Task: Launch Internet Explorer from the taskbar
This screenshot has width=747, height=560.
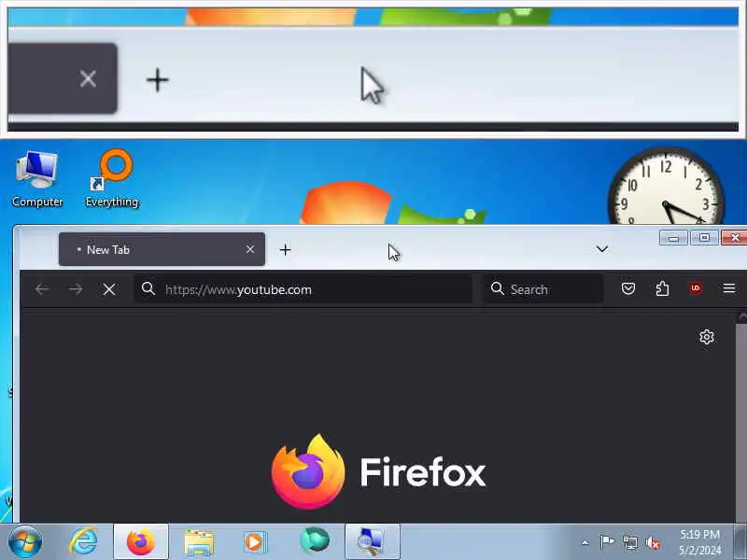Action: pos(83,542)
